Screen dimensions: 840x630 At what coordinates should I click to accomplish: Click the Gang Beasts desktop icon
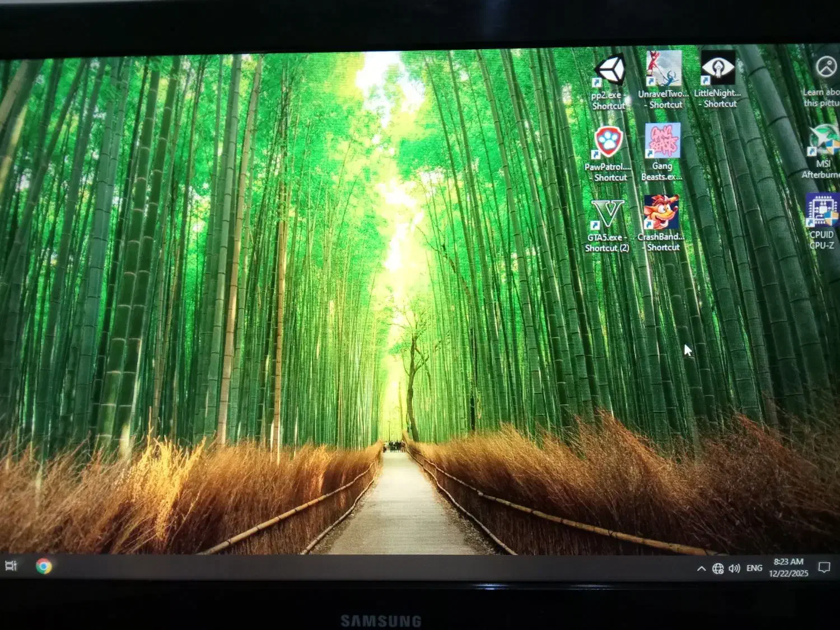pyautogui.click(x=662, y=141)
